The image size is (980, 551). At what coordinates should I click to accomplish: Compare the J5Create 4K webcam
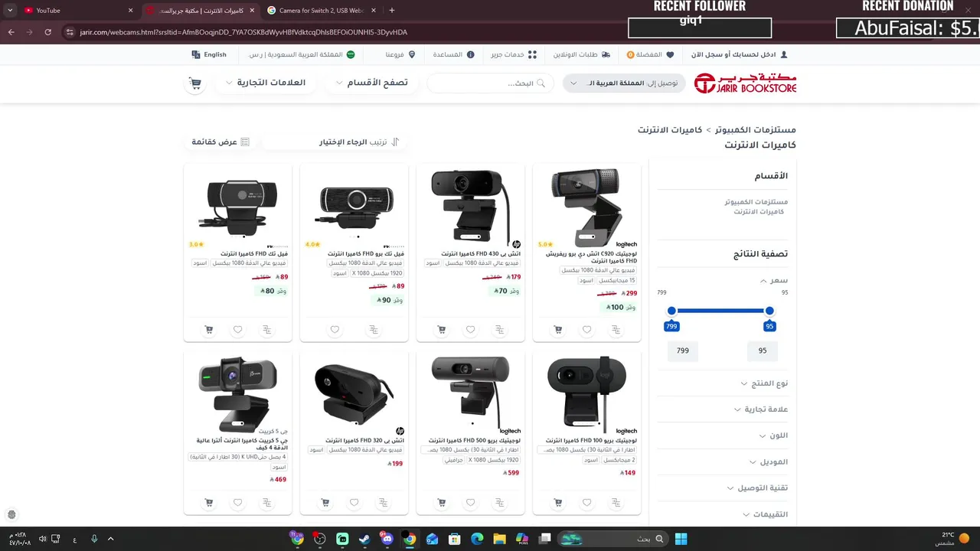coord(266,503)
